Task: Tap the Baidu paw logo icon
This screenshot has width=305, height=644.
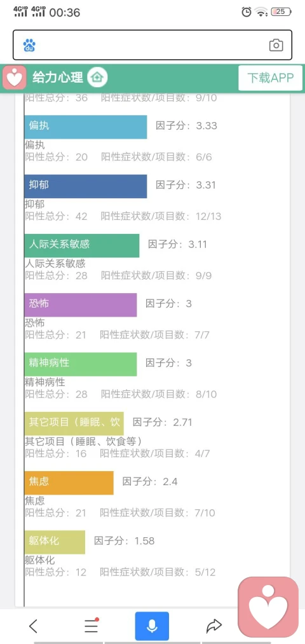Action: [29, 45]
